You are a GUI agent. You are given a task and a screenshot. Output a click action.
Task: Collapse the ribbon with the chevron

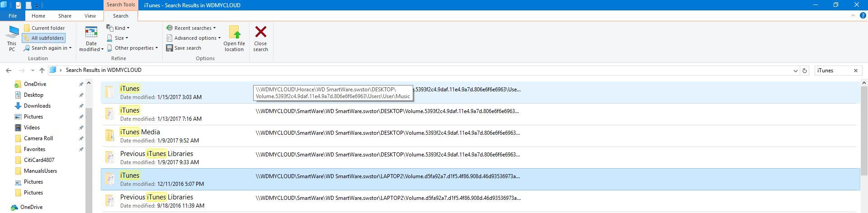coord(853,16)
